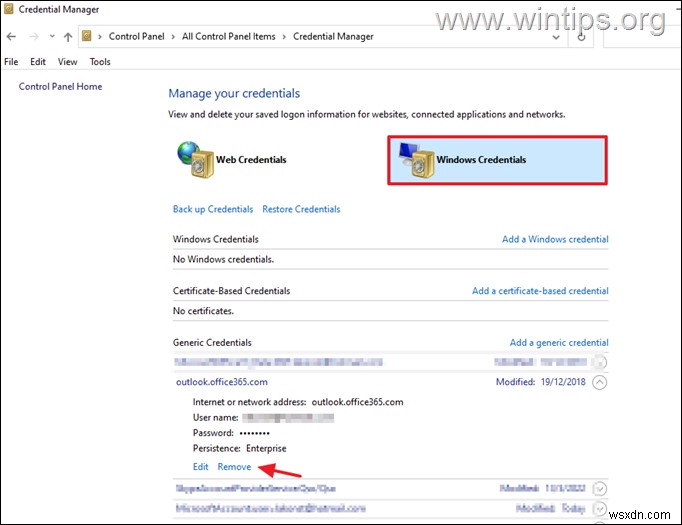Click the Credential Manager title bar icon
The width and height of the screenshot is (682, 525).
[x=8, y=9]
